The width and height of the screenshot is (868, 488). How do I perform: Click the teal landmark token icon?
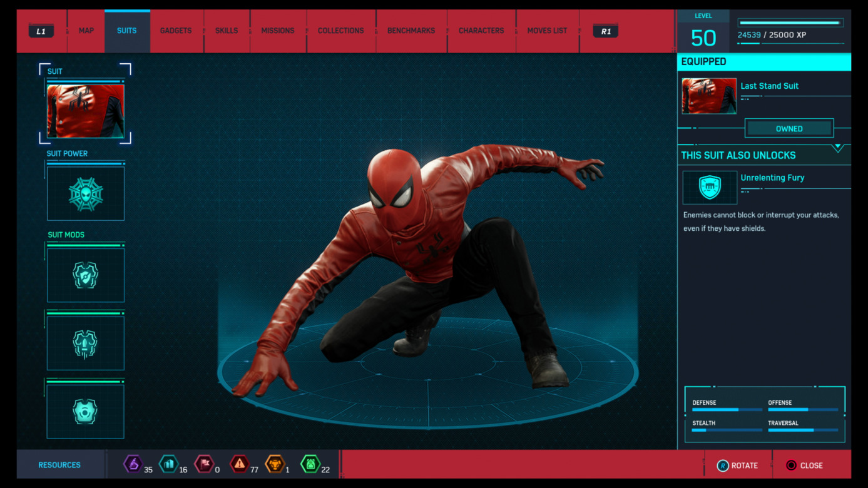pos(168,464)
